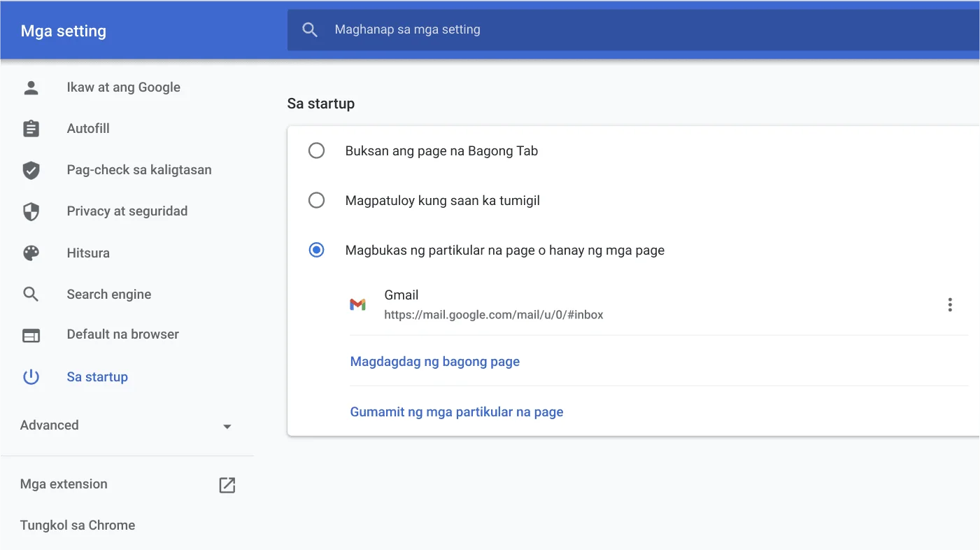
Task: Click Magdagdag ng bagong page
Action: 434,361
